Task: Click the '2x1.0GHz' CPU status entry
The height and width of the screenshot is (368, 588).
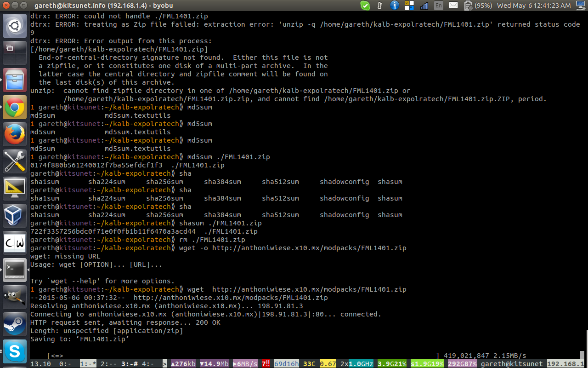Action: [357, 364]
